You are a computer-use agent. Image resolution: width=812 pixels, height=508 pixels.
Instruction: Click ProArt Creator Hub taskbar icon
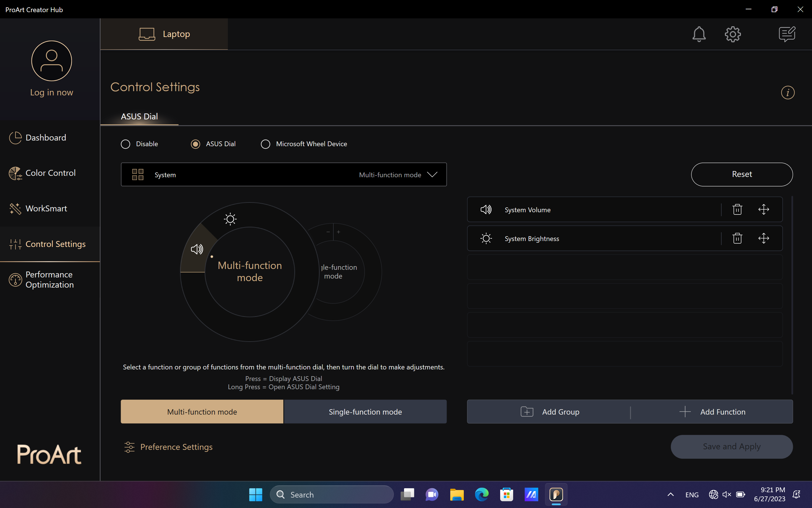[x=556, y=494]
